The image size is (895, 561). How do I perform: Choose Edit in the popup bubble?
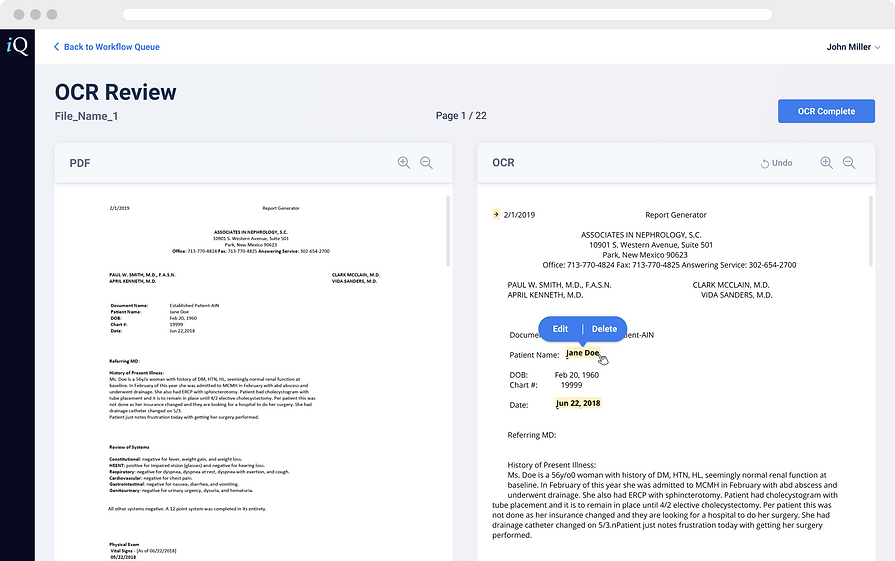tap(560, 329)
